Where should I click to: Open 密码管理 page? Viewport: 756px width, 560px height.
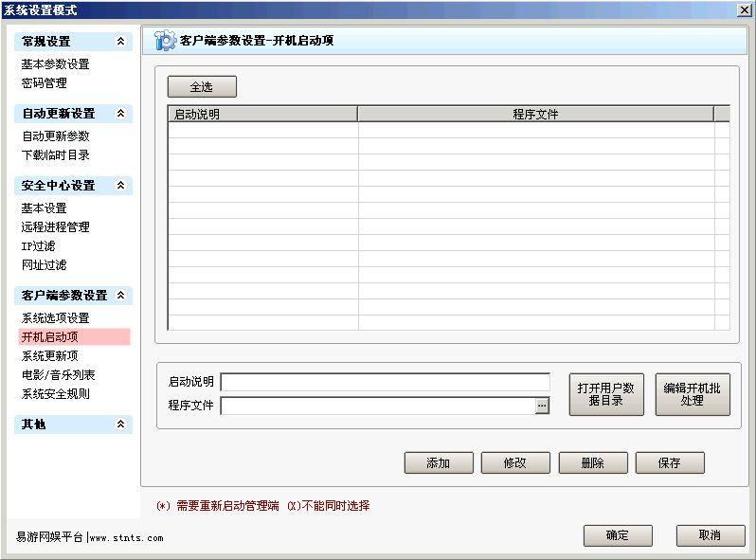44,83
